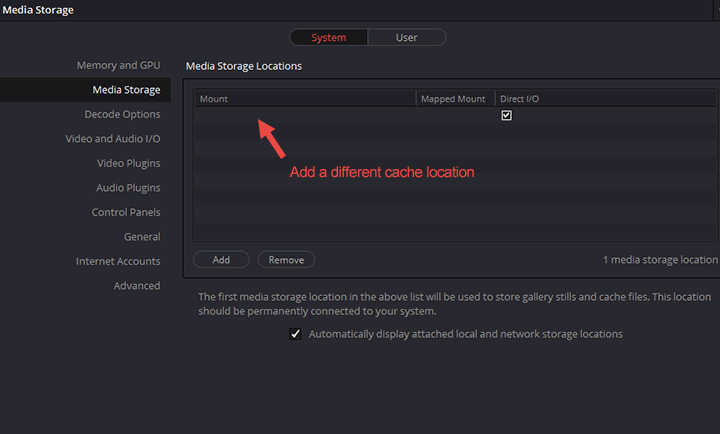Viewport: 720px width, 434px height.
Task: Open Video Plugins settings
Action: [128, 163]
